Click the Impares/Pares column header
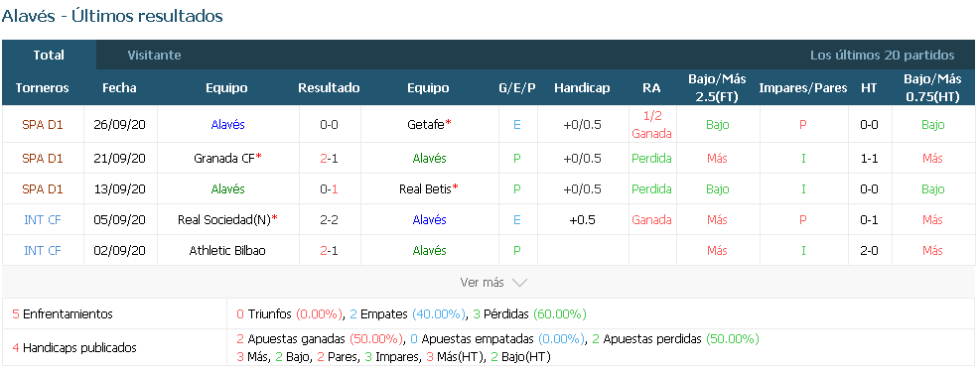 pyautogui.click(x=803, y=88)
